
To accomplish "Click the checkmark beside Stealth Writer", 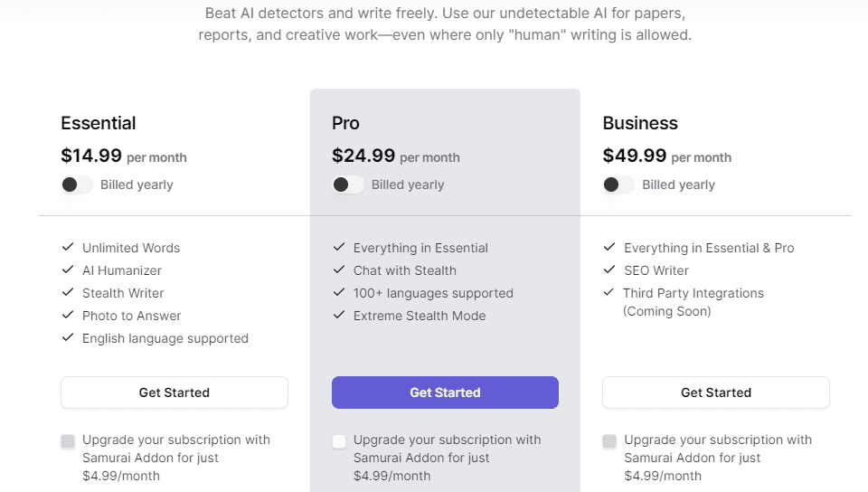I will pyautogui.click(x=68, y=292).
